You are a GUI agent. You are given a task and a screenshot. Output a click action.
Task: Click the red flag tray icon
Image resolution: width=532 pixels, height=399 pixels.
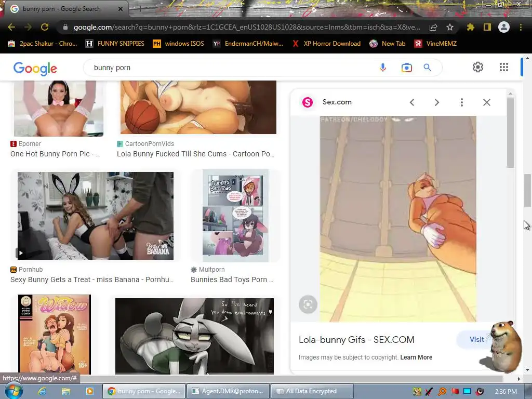(x=455, y=392)
